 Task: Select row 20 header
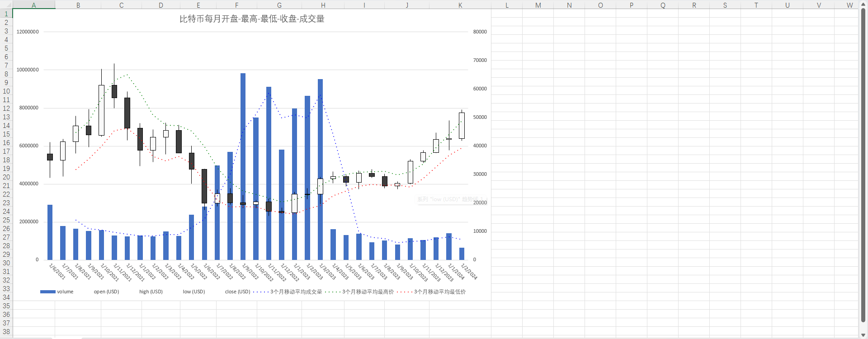[6, 177]
